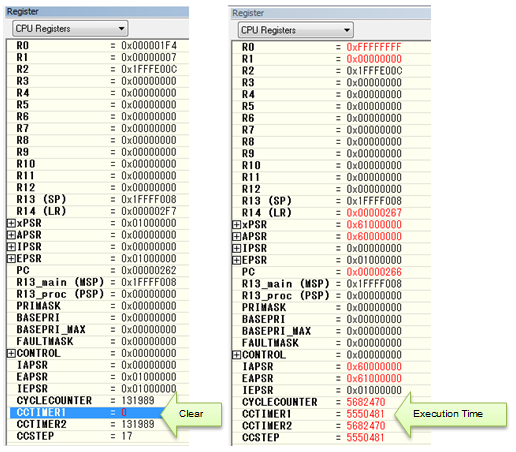The height and width of the screenshot is (452, 516).
Task: Select CCTIMER2 value 5682470 in right panel
Action: coord(366,426)
